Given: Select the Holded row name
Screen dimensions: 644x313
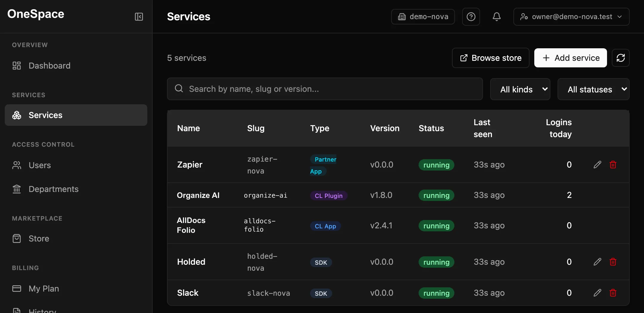Looking at the screenshot, I should pos(191,262).
